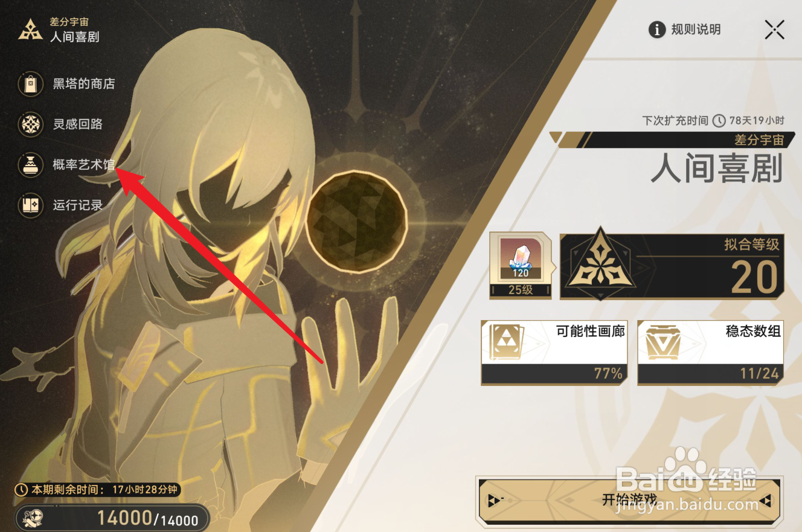Select the 运行记录 menu label
The height and width of the screenshot is (532, 802).
[78, 205]
